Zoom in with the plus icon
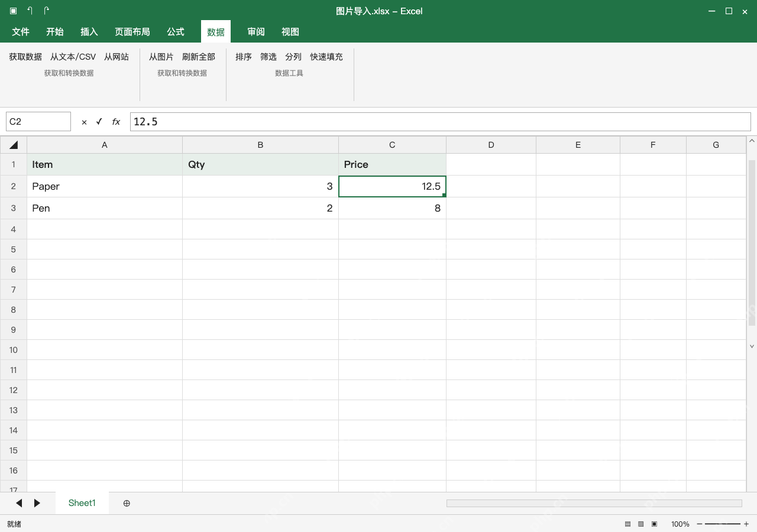The image size is (757, 532). point(746,524)
